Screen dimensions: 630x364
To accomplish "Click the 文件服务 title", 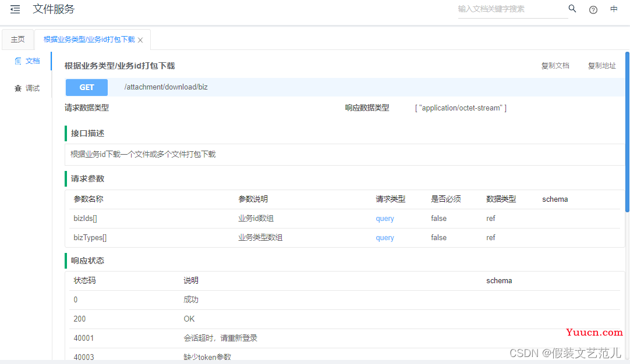I will [x=54, y=9].
